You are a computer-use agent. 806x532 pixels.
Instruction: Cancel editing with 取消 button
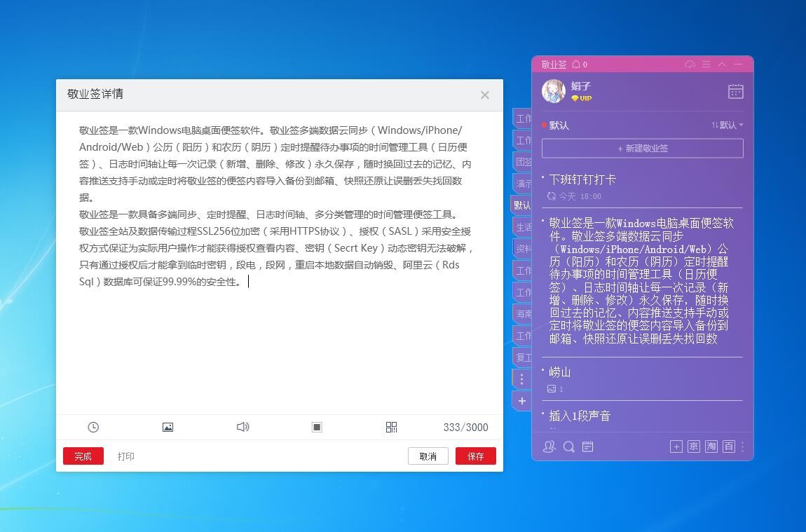point(428,456)
